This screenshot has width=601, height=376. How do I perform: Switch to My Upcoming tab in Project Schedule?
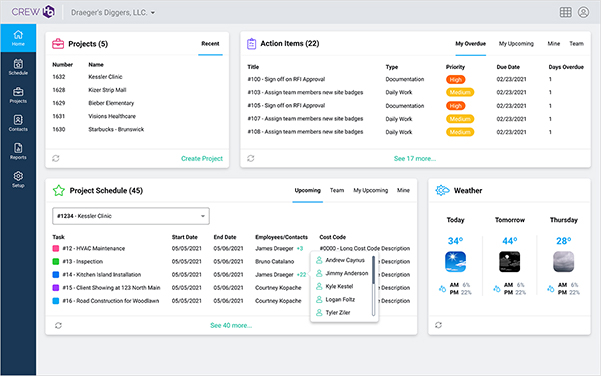(370, 190)
